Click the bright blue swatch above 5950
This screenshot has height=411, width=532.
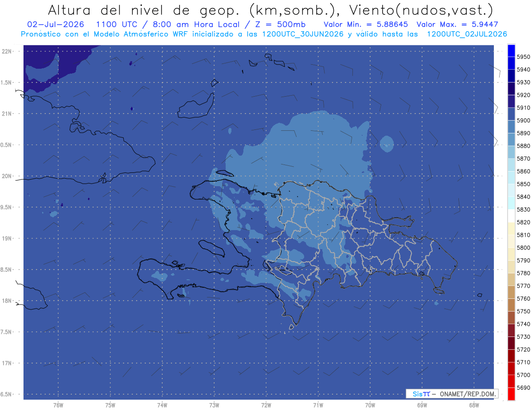coord(511,51)
